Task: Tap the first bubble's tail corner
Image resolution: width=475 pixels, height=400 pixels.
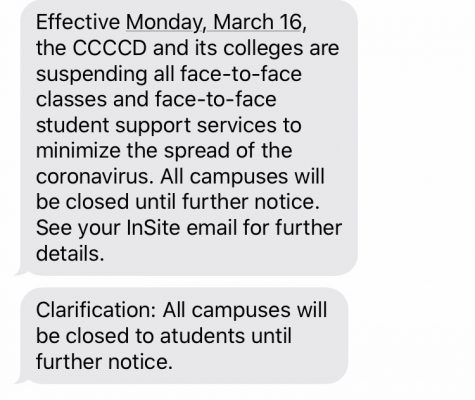Action: [21, 272]
